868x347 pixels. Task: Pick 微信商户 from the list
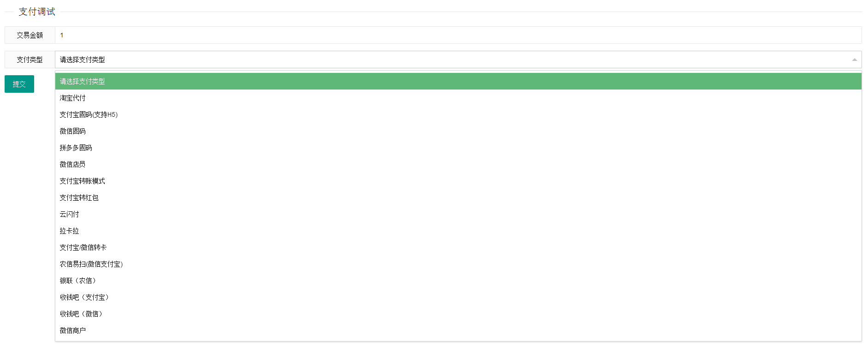pos(73,330)
